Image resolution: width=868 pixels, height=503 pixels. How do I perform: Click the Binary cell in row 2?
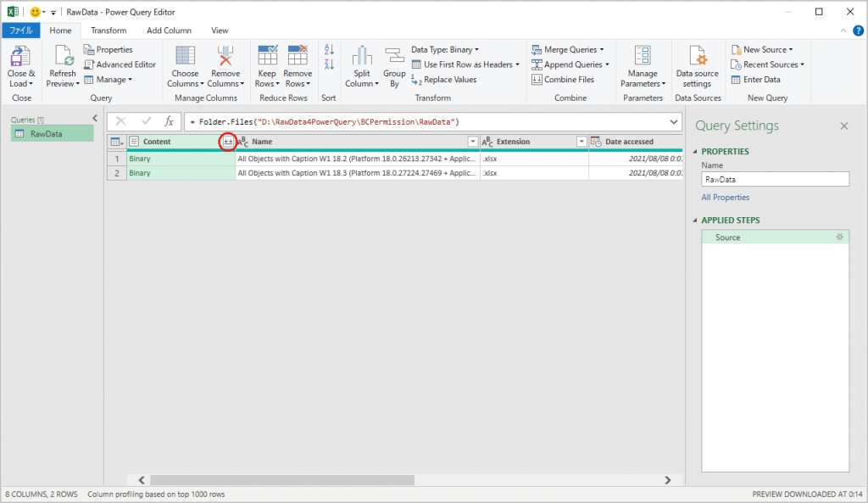pos(181,173)
